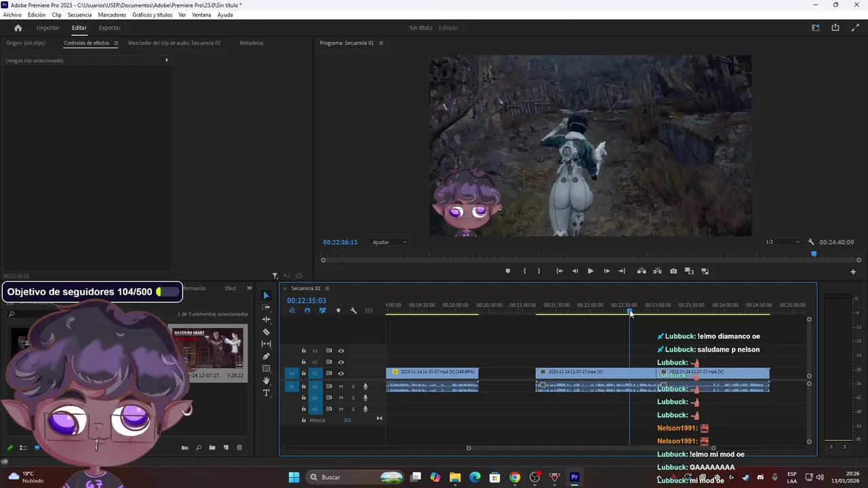Select the Rectangle tool
This screenshot has width=868, height=488.
(x=267, y=369)
